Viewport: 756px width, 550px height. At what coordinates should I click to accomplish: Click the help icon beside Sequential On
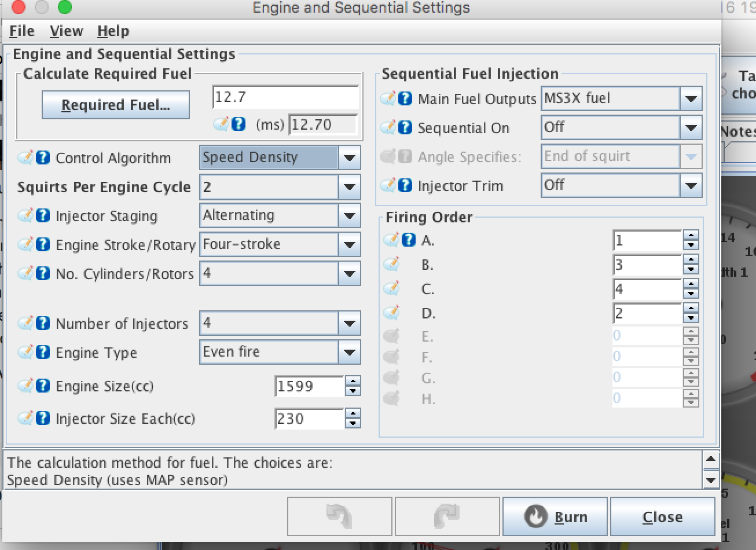tap(405, 127)
